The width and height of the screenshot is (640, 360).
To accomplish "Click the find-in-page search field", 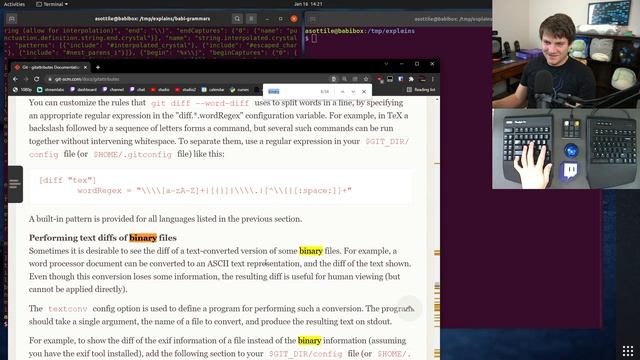I will (x=291, y=91).
